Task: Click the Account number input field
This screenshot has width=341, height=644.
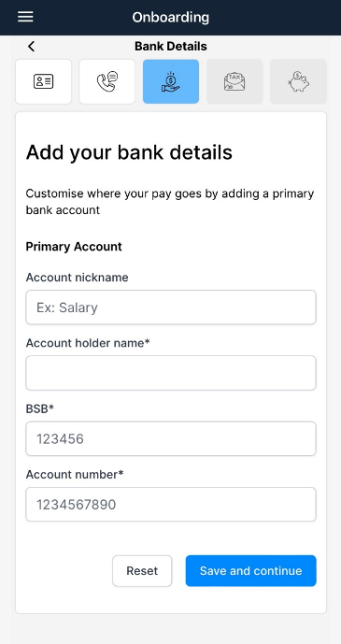Action: pos(171,505)
